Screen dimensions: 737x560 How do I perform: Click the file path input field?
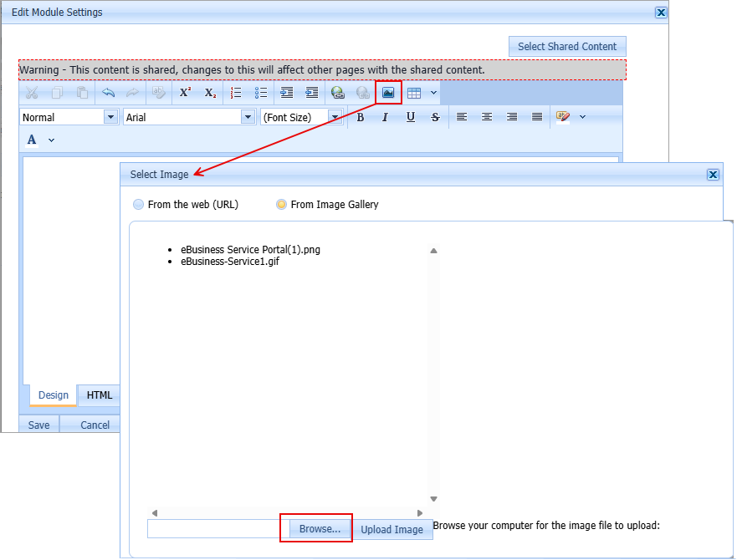click(218, 529)
